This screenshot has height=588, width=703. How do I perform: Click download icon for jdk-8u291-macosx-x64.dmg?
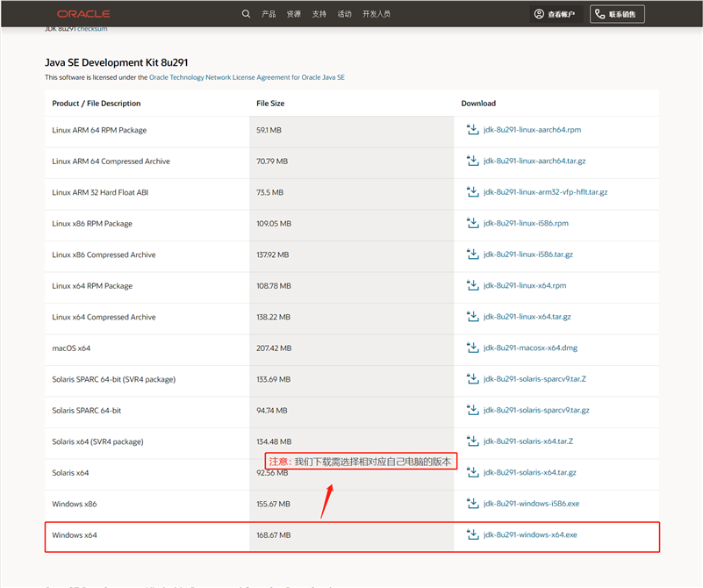472,348
